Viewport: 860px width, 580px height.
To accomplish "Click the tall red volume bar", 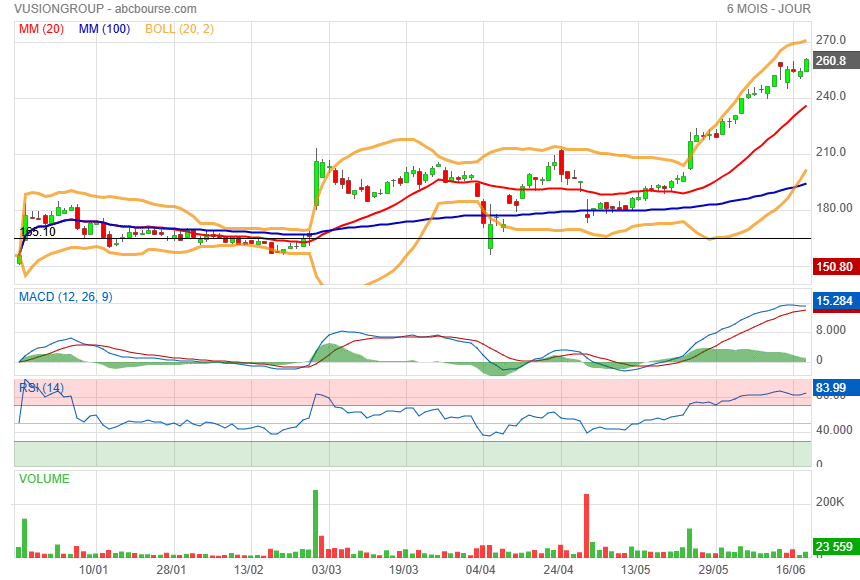I will (x=587, y=525).
